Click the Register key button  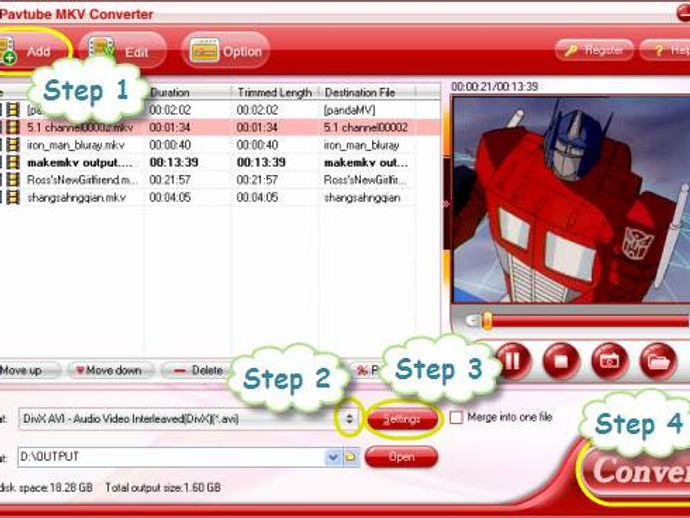click(x=594, y=50)
